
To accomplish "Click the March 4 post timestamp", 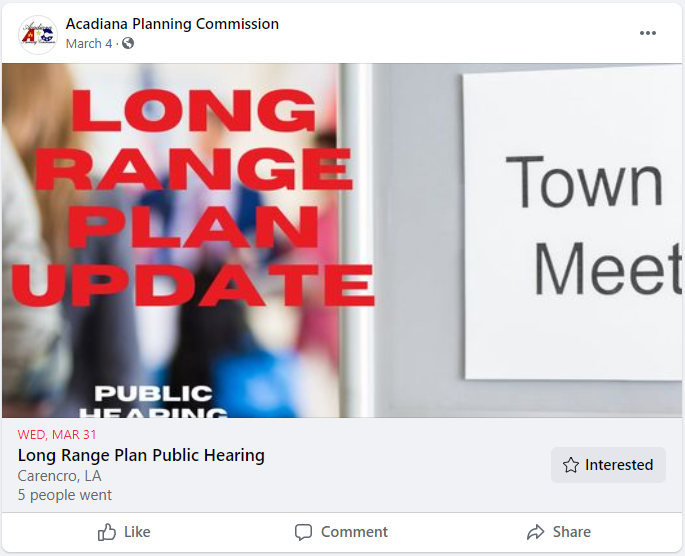I will tap(89, 44).
